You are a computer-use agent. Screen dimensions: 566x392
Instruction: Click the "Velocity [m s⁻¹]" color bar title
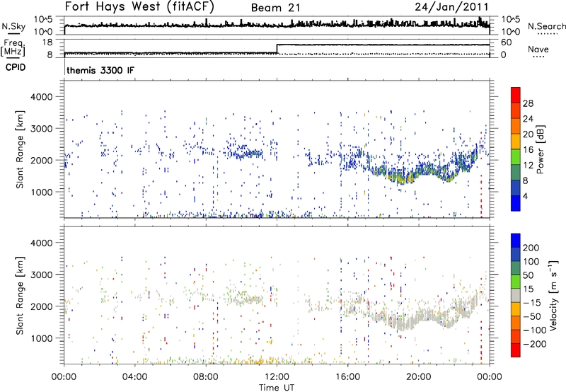coord(553,295)
